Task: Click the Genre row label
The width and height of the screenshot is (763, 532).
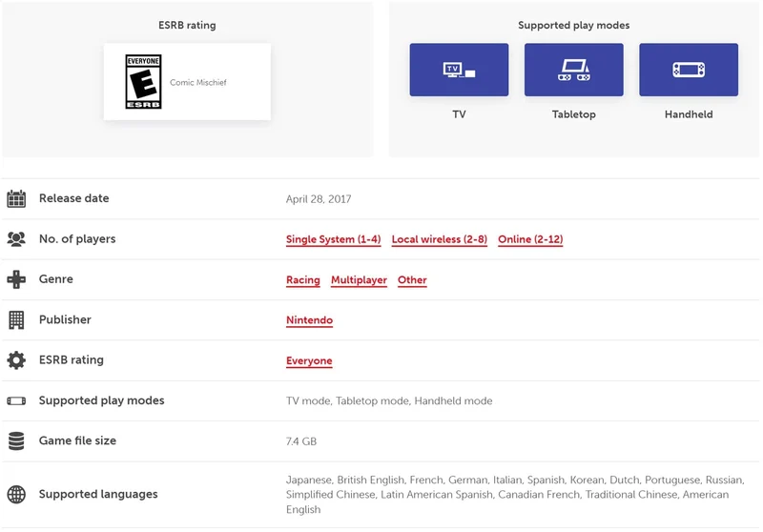Action: pyautogui.click(x=56, y=279)
